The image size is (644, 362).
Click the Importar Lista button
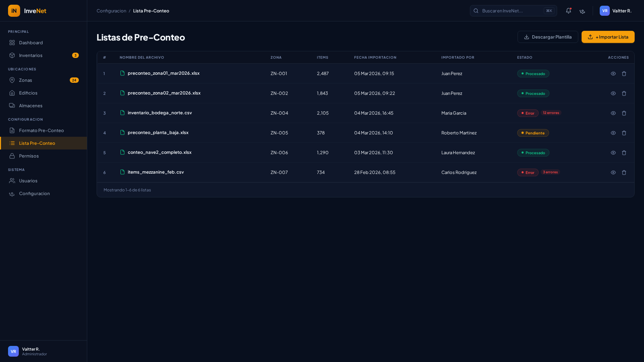click(608, 37)
